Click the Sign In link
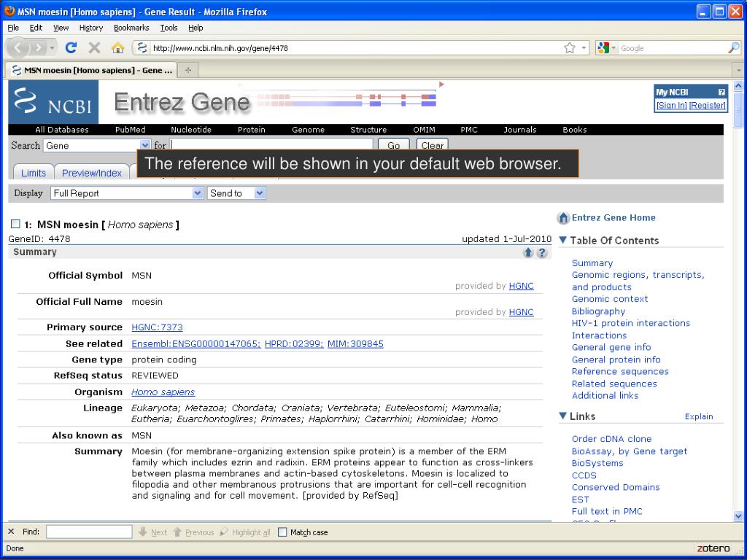The image size is (747, 560). pos(671,105)
